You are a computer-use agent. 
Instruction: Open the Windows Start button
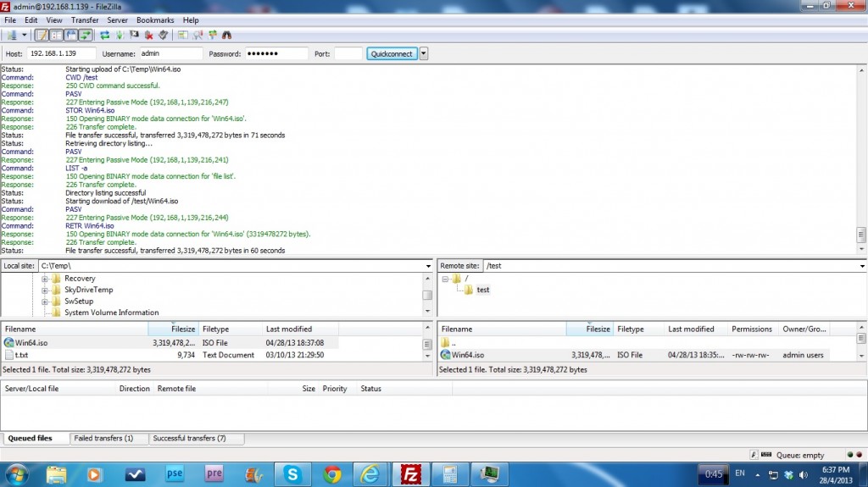click(x=17, y=475)
